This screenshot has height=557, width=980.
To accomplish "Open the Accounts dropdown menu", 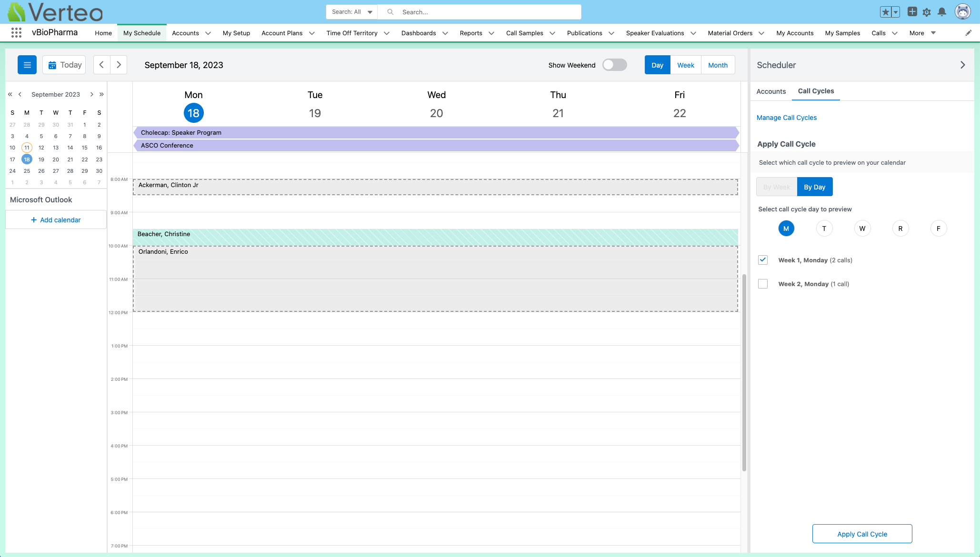I will coord(208,33).
